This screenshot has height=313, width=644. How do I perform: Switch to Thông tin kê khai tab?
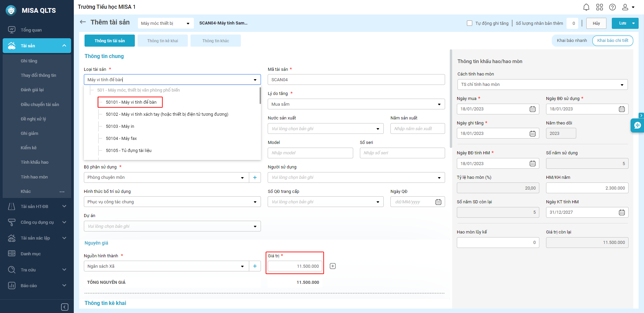(163, 41)
